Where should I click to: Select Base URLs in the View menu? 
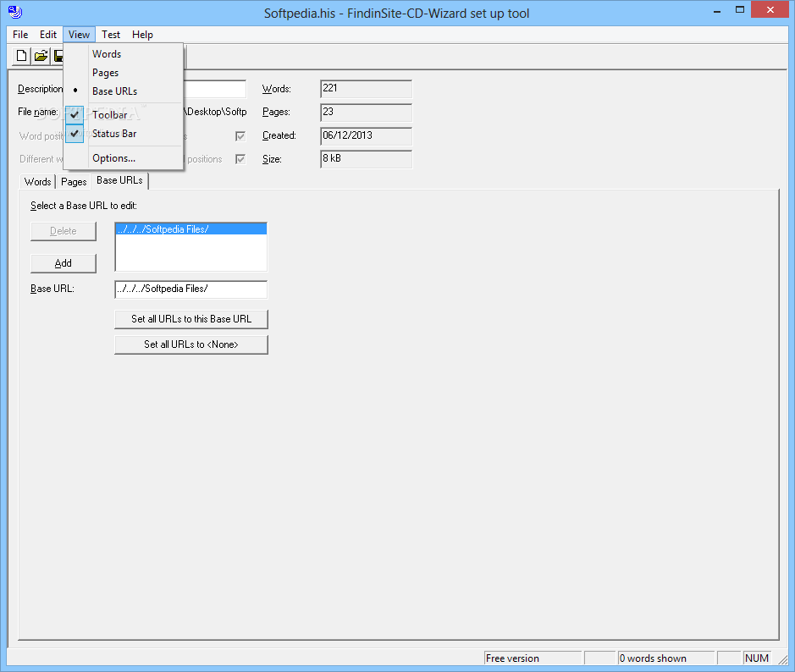coord(124,91)
